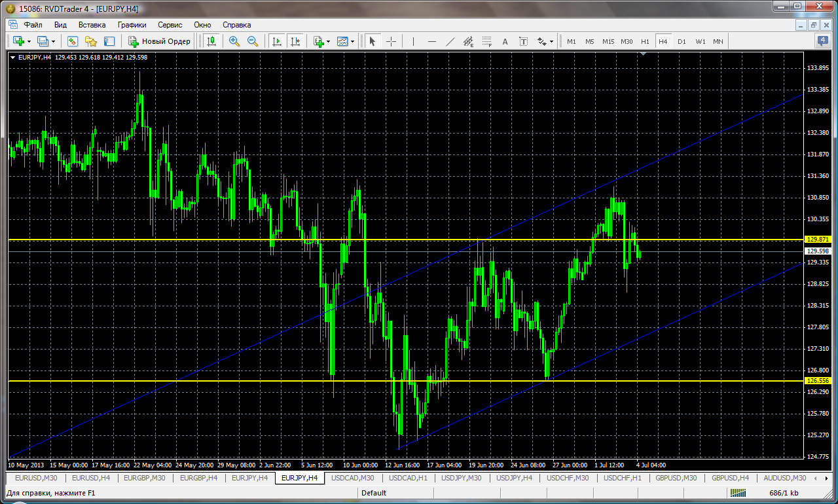Click the application icon left of Файл
Image resolution: width=838 pixels, height=504 pixels.
click(x=14, y=25)
